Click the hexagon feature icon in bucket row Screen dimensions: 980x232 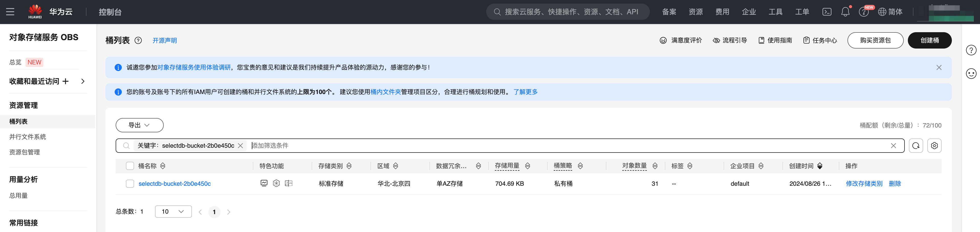pos(277,183)
